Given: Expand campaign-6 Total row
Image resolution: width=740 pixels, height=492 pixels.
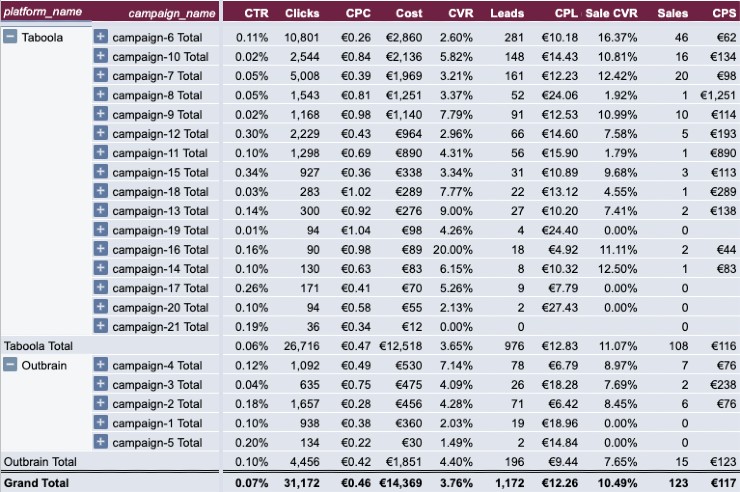Looking at the screenshot, I should coord(101,36).
